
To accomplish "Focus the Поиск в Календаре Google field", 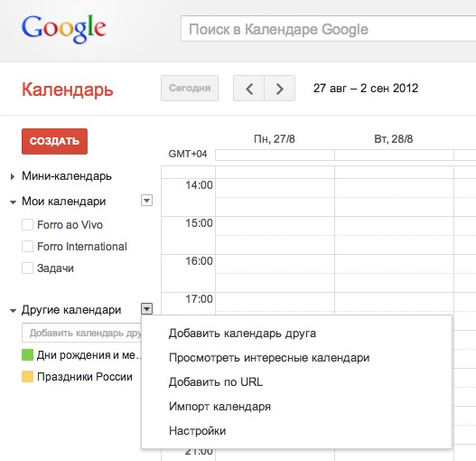I will pos(328,29).
